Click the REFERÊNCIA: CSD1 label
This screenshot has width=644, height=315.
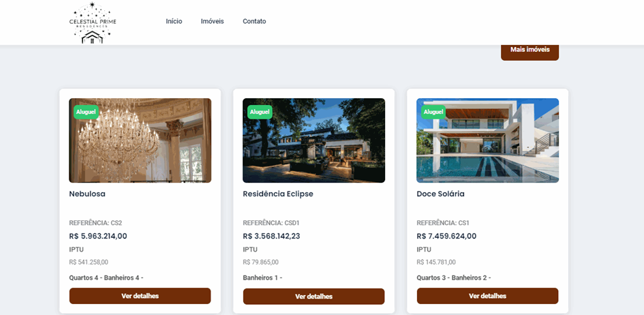pyautogui.click(x=271, y=223)
